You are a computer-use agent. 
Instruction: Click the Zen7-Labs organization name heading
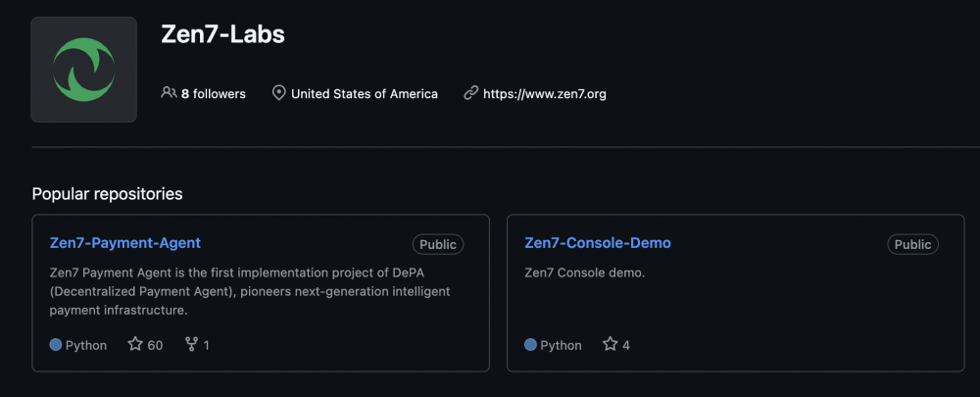coord(222,34)
